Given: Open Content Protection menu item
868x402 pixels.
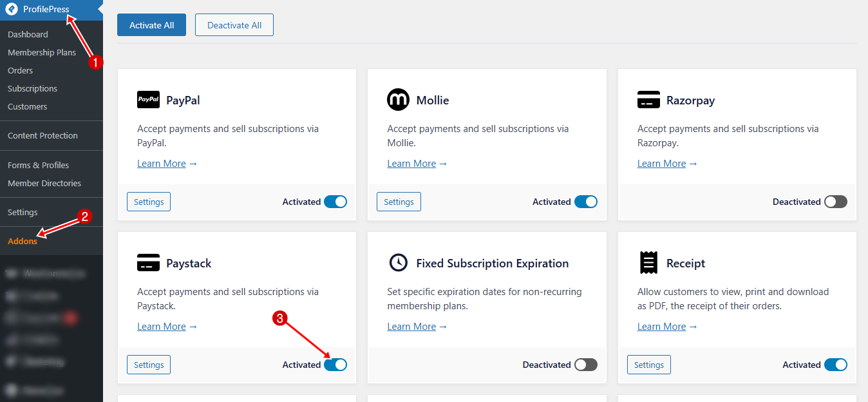Looking at the screenshot, I should click(42, 135).
